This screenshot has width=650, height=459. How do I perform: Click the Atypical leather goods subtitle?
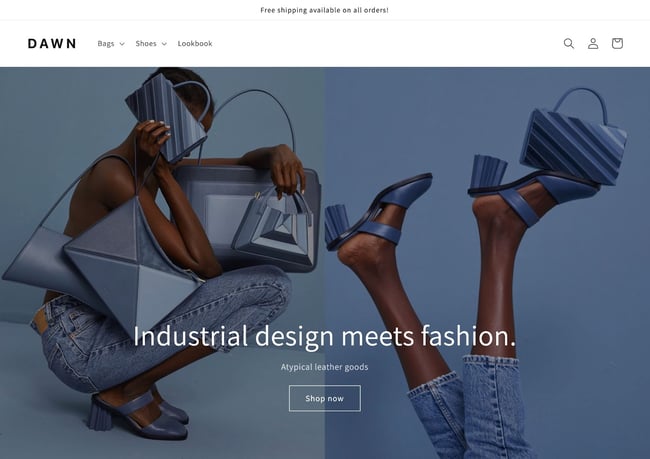[x=325, y=367]
